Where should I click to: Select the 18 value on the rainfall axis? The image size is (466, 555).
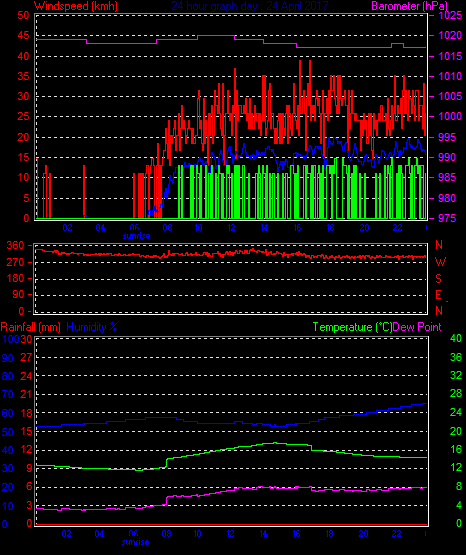pos(26,413)
